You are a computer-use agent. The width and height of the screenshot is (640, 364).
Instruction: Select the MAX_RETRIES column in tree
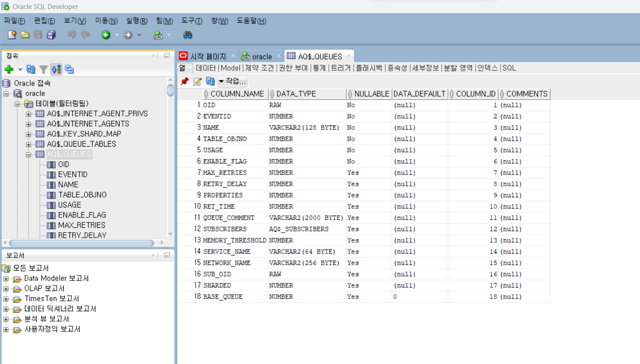click(82, 225)
